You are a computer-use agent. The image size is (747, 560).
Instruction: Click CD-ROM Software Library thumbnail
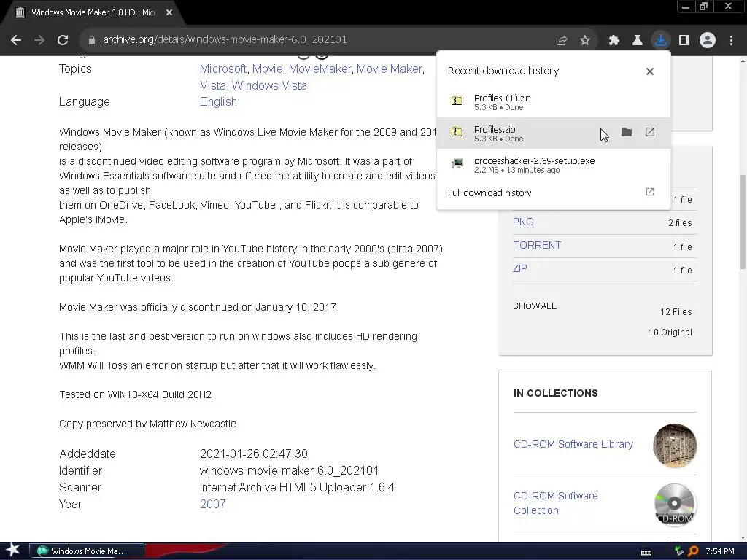(675, 446)
